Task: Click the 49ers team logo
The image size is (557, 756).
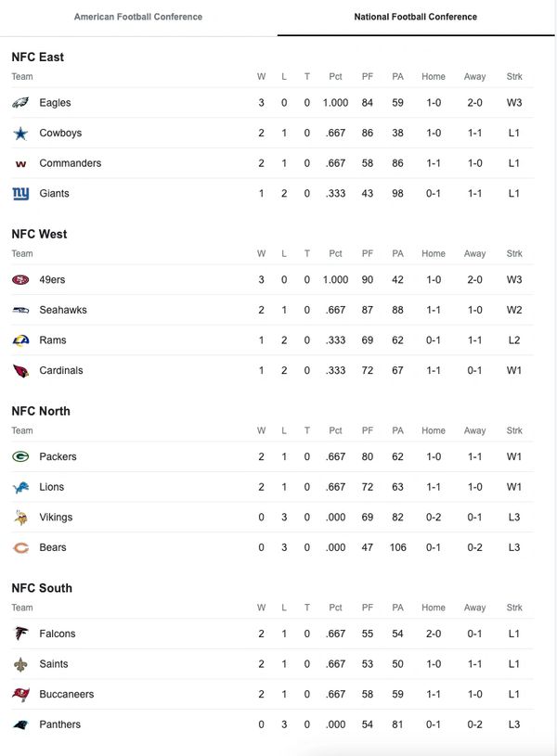Action: (20, 280)
